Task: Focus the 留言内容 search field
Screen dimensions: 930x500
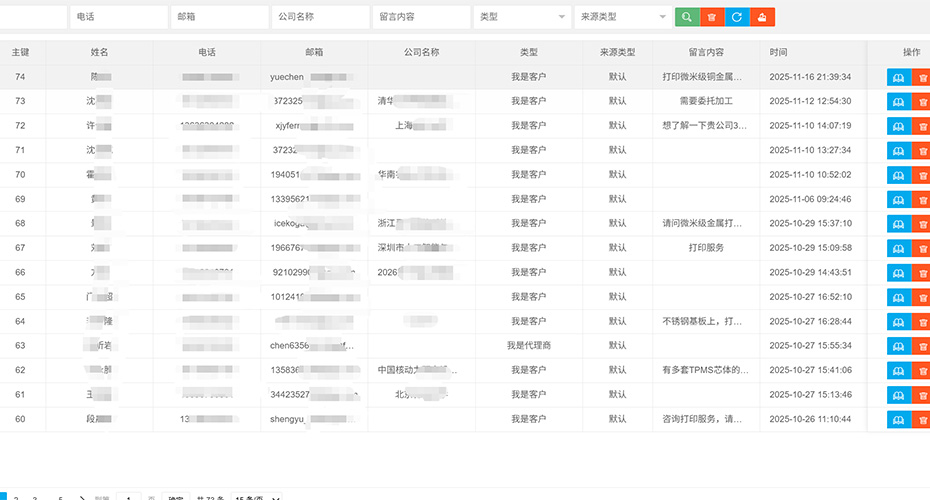Action: (421, 17)
